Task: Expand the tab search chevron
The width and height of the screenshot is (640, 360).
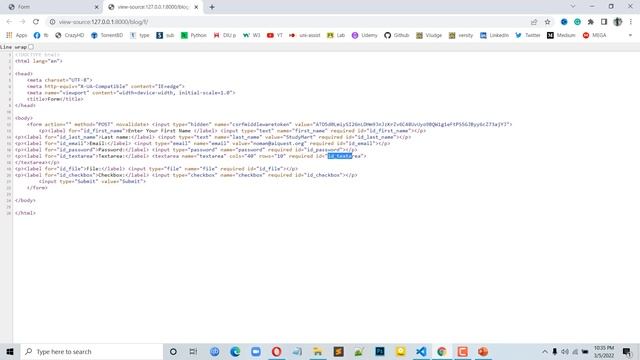Action: click(x=573, y=7)
